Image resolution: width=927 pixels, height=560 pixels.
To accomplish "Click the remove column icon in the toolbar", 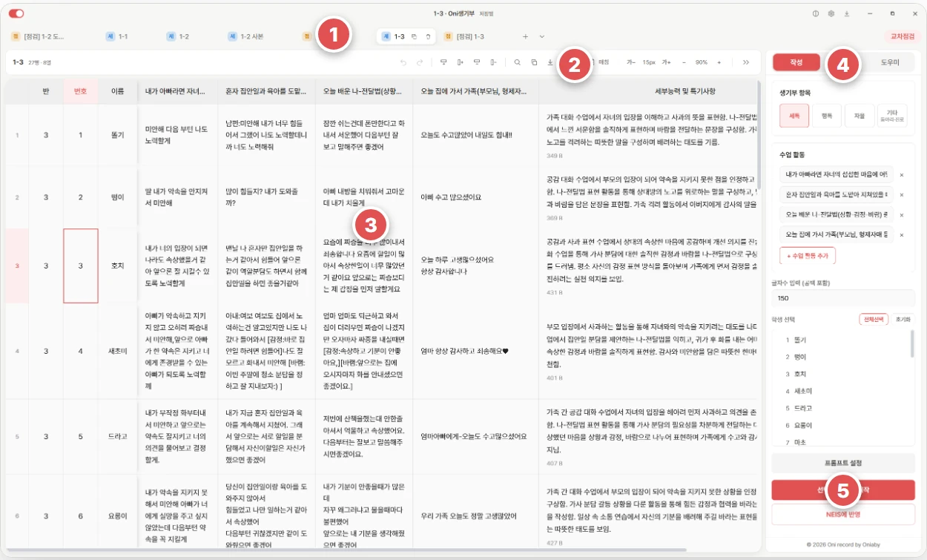I will (x=492, y=62).
